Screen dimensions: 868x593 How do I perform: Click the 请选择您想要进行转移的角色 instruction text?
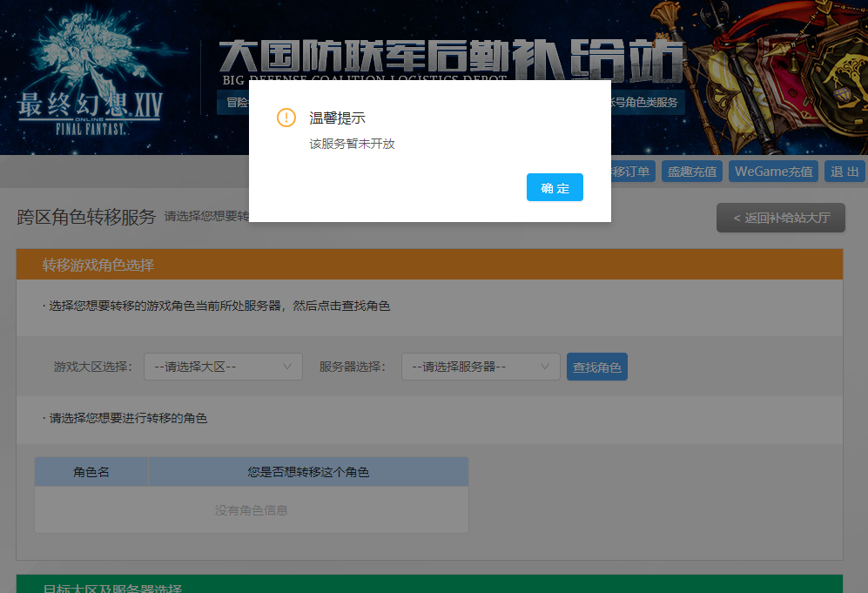coord(129,418)
